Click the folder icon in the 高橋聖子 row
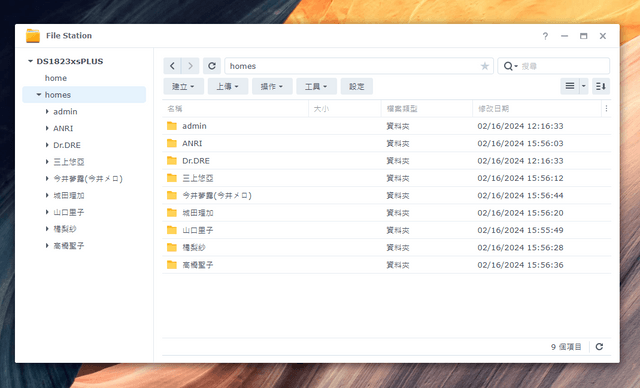640x388 pixels. tap(172, 265)
